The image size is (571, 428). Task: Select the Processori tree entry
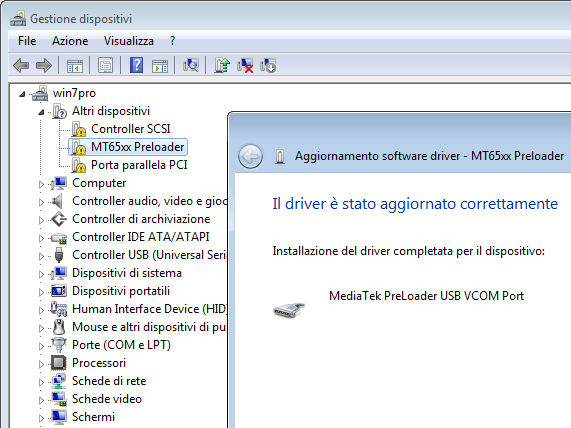99,363
